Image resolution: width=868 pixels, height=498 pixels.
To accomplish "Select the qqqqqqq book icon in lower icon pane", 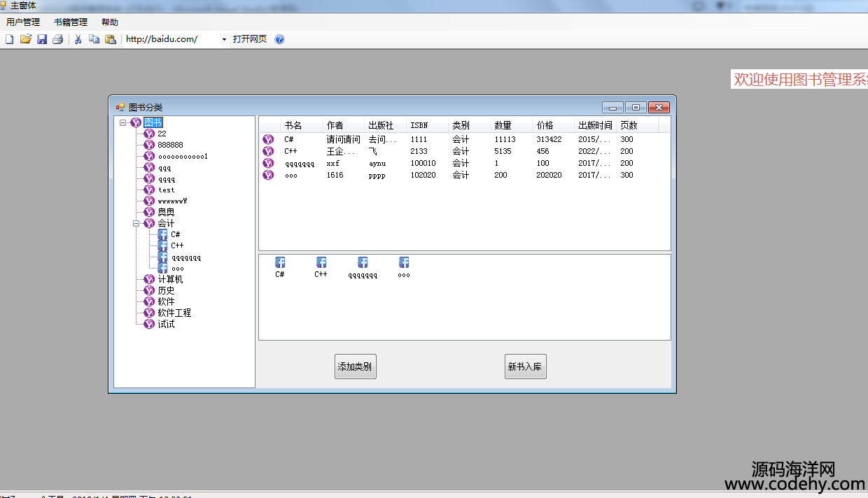I will tap(363, 263).
